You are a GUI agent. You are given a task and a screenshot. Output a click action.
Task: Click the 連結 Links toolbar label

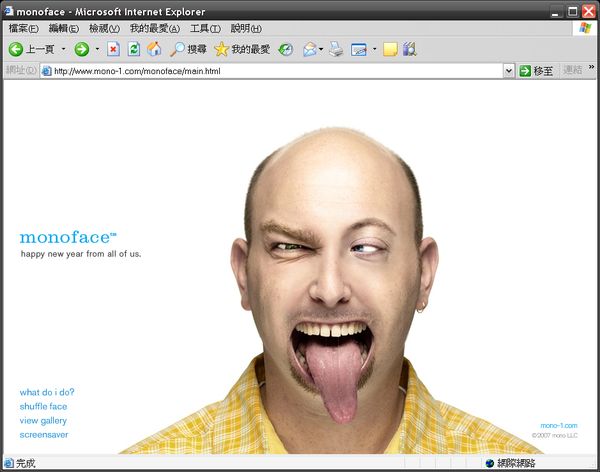(x=573, y=70)
